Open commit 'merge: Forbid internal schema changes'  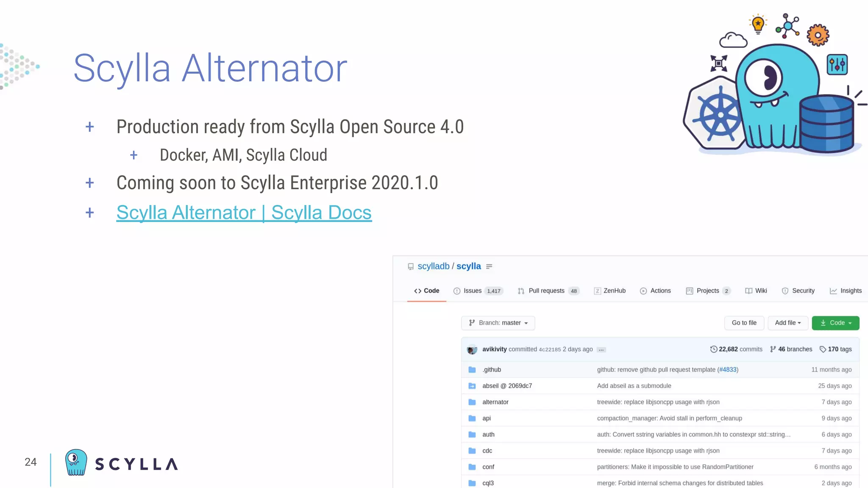pos(680,483)
